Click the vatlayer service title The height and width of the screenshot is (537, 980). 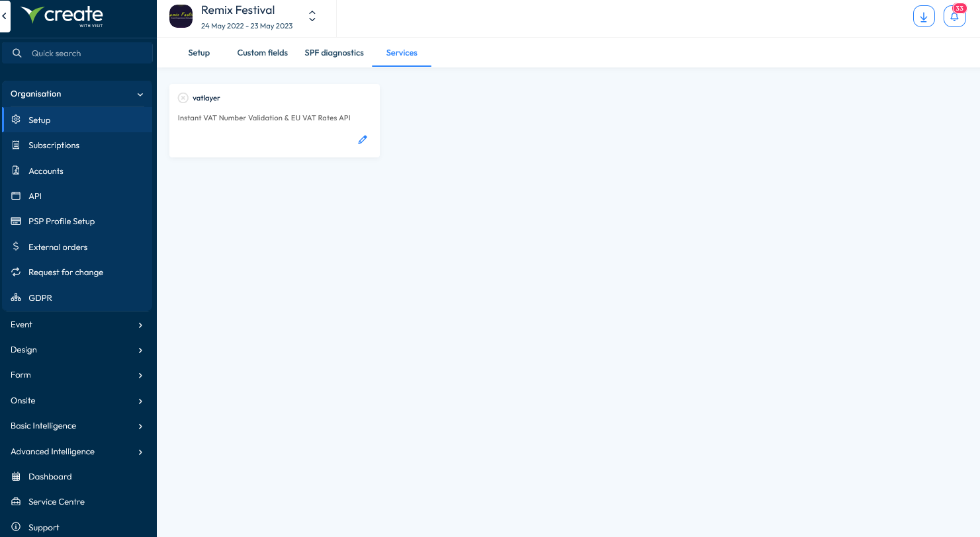click(x=206, y=98)
